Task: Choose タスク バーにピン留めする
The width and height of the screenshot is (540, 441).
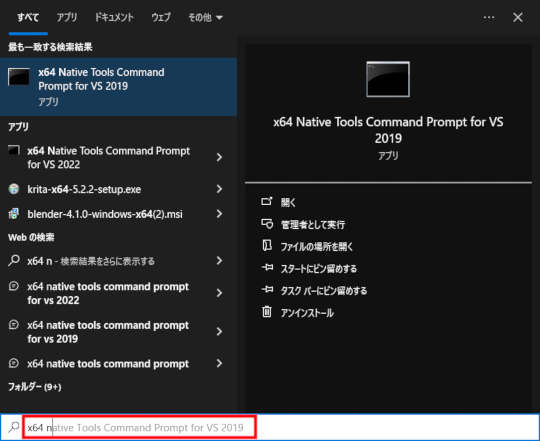Action: [x=324, y=291]
